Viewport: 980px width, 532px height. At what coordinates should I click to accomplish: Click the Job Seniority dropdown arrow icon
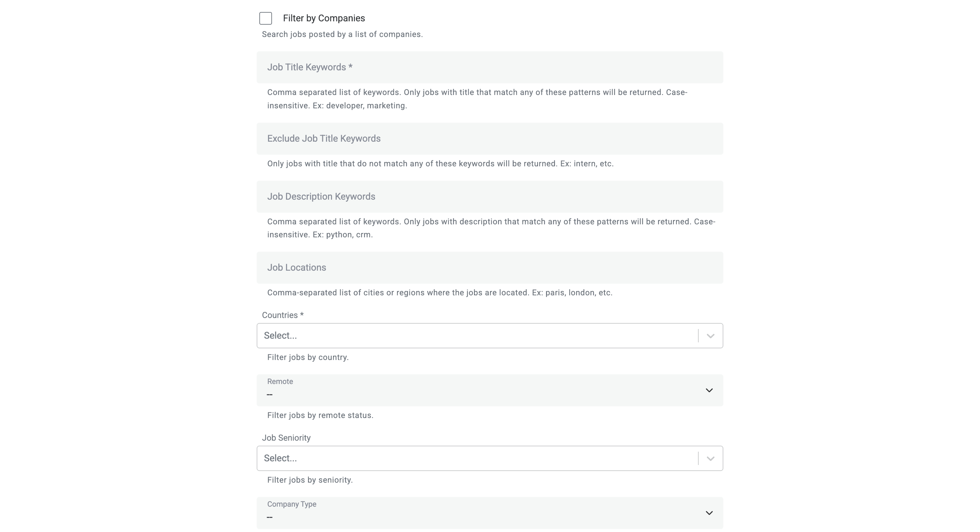710,458
